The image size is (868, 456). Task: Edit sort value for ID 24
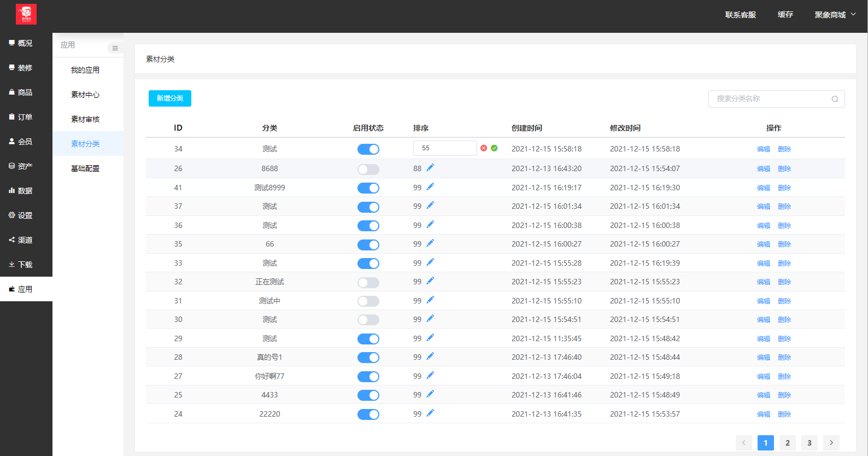coord(430,413)
